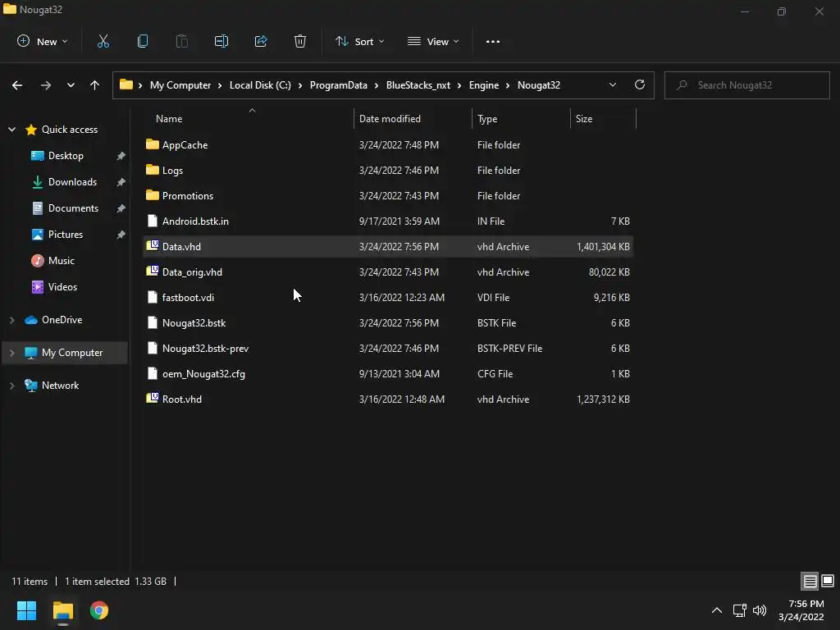
Task: Collapse the Quick access tree
Action: coord(11,129)
